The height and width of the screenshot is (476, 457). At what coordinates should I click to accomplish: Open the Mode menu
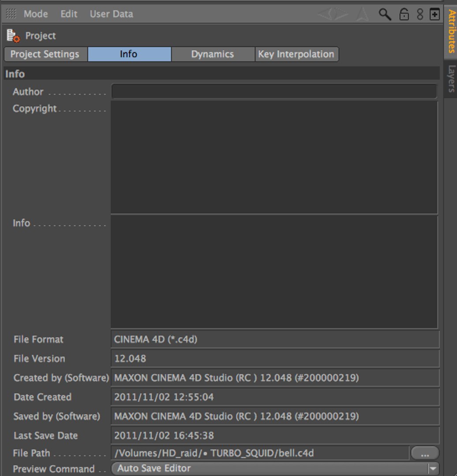tap(36, 14)
